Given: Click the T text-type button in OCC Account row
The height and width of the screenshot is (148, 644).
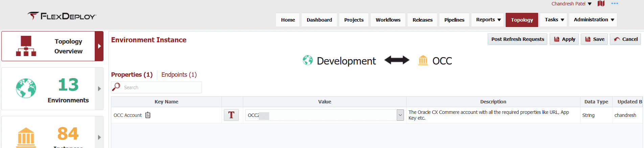Looking at the screenshot, I should pos(231,115).
